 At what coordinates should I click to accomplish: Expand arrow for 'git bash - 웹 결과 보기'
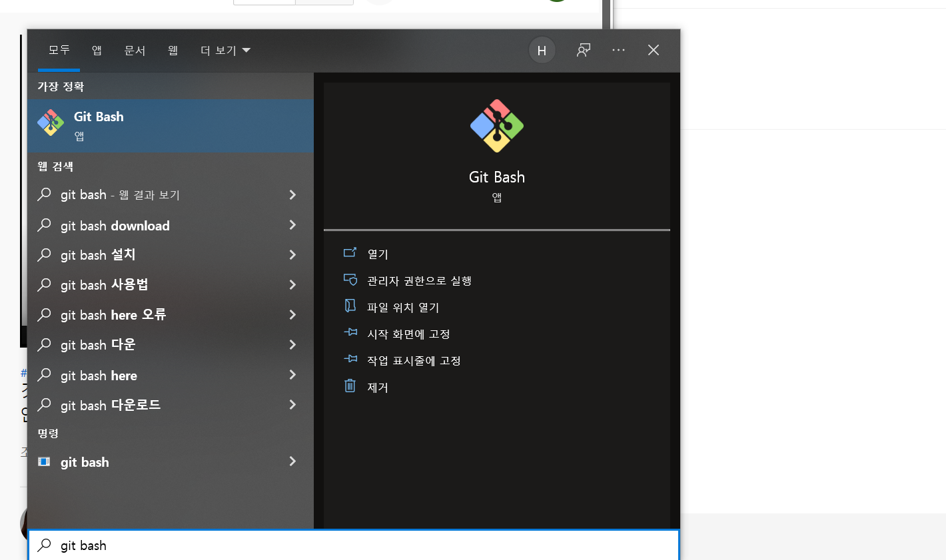point(292,194)
